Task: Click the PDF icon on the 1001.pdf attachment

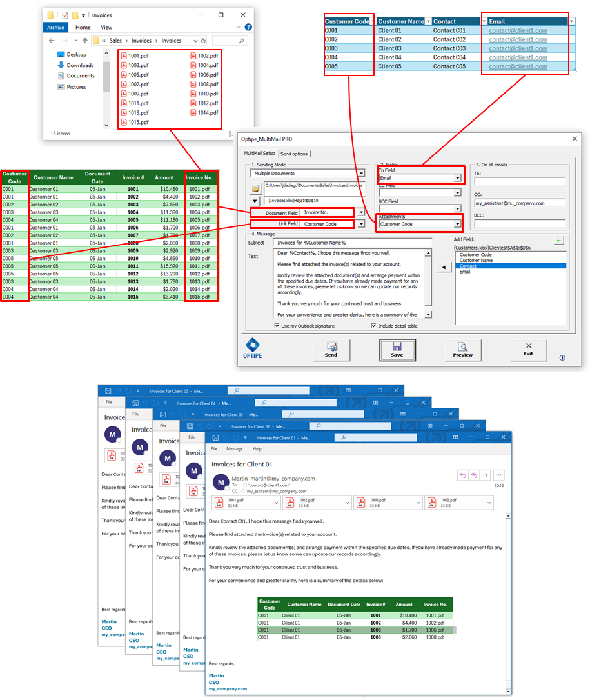Action: pyautogui.click(x=219, y=503)
